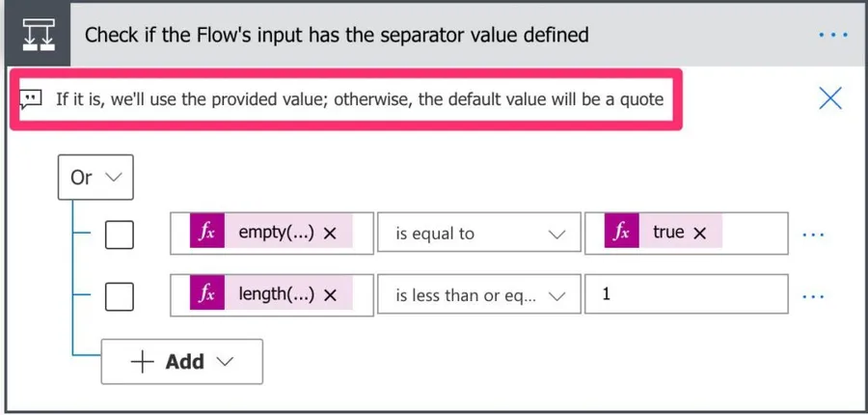Check the box for the empty(...) row
The image size is (868, 415).
tap(119, 234)
